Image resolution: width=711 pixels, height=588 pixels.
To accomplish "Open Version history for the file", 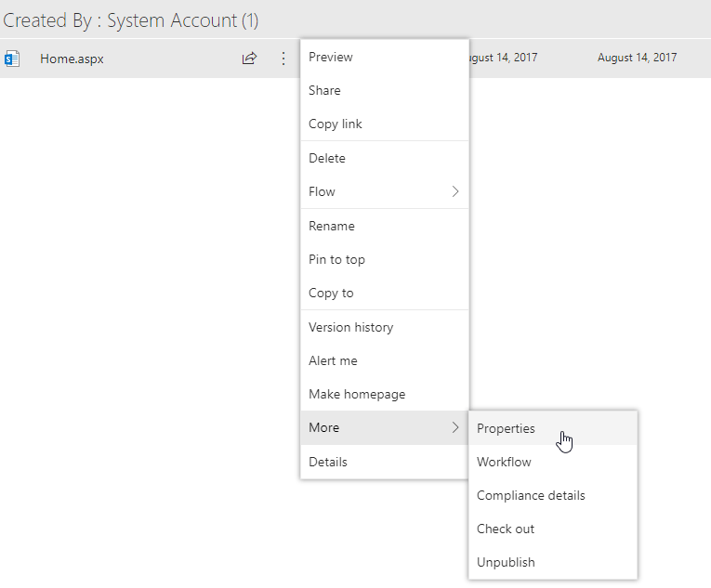I will point(350,328).
